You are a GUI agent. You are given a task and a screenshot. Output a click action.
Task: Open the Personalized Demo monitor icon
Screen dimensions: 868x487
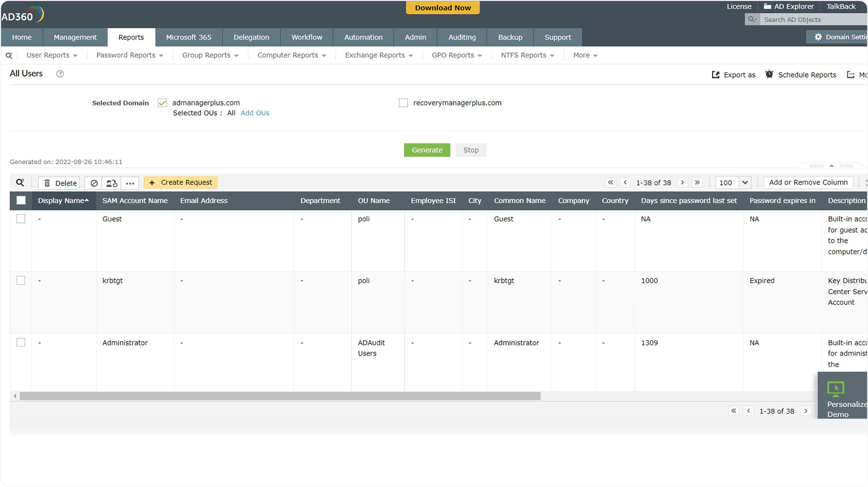pyautogui.click(x=835, y=388)
